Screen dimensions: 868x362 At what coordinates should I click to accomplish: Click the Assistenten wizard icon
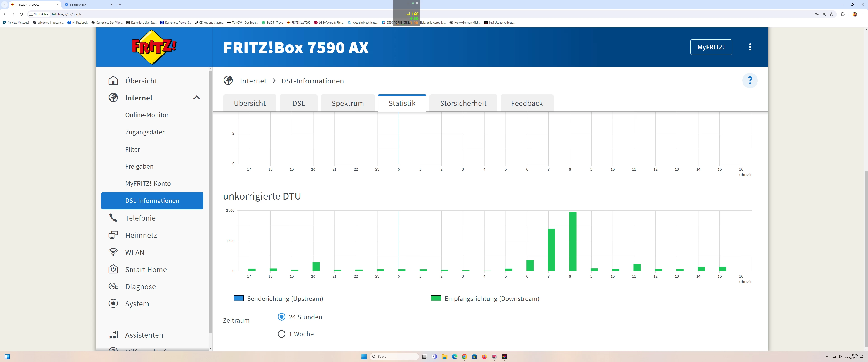coord(113,335)
